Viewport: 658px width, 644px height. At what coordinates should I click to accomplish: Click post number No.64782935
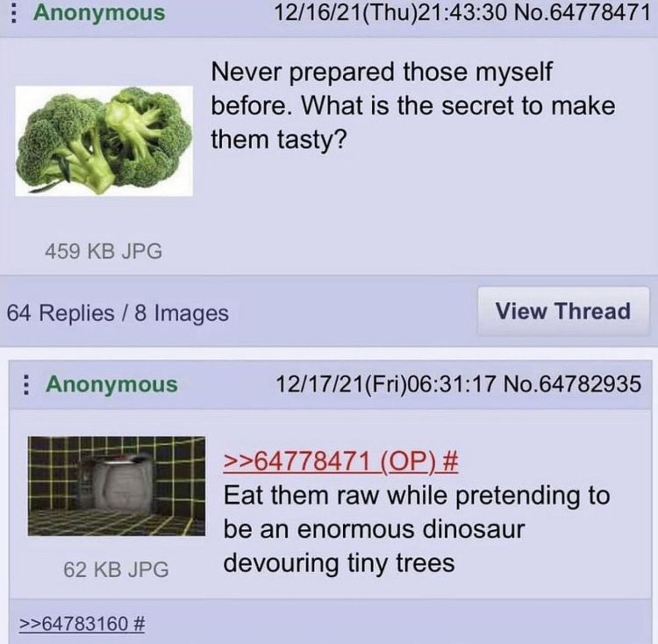[572, 384]
